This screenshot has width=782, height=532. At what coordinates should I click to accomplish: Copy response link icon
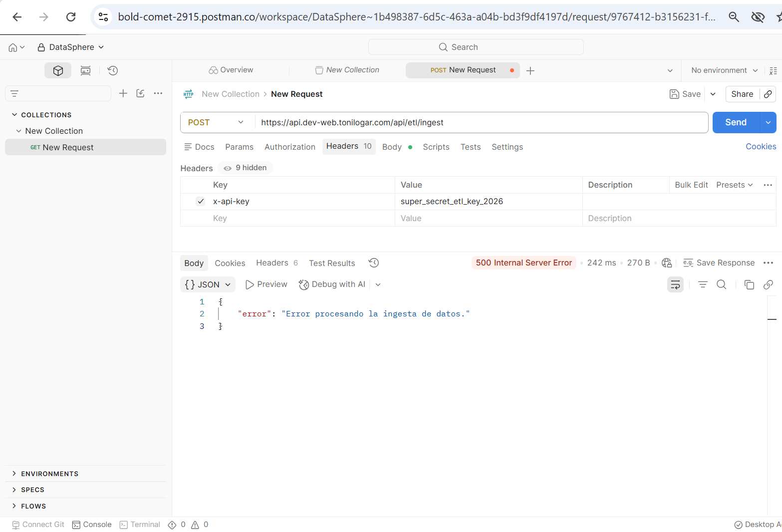point(769,284)
